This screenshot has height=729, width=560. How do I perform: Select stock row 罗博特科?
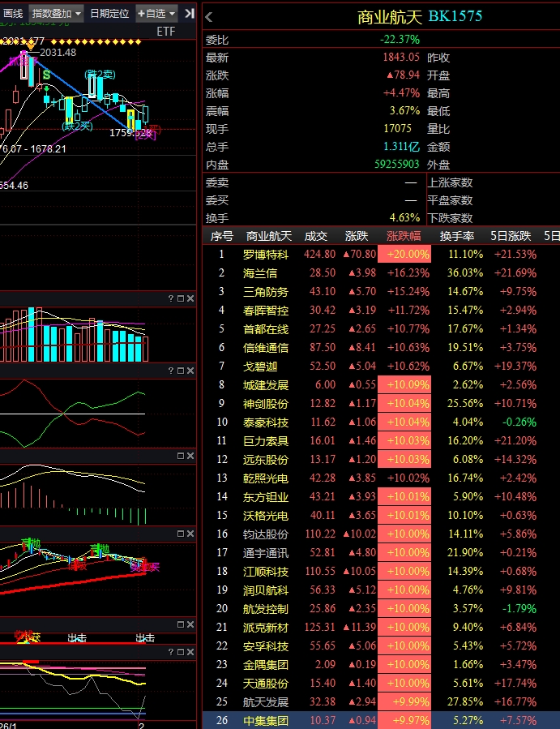pos(381,255)
